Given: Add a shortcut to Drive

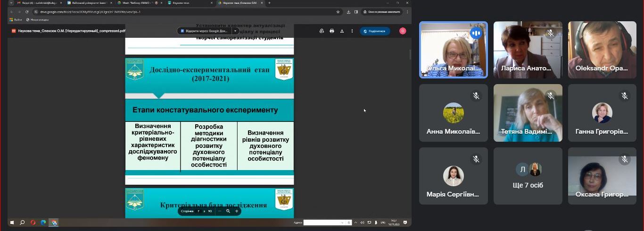Looking at the screenshot, I should click(322, 31).
